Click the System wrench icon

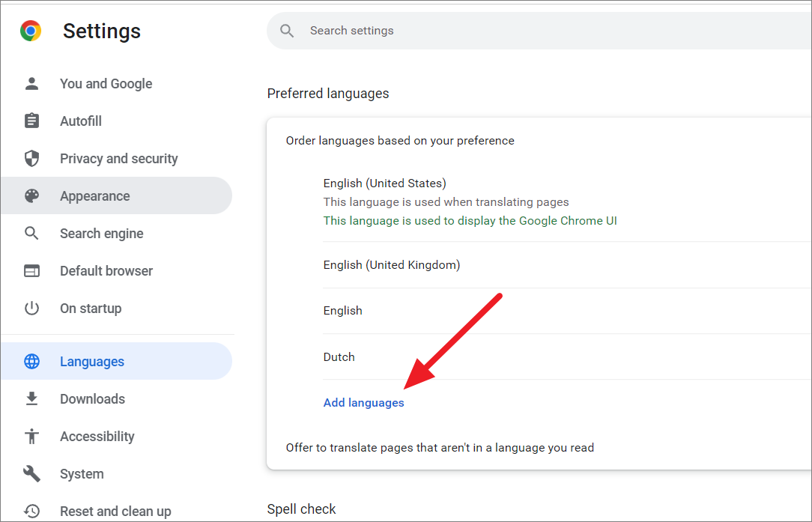(x=31, y=473)
